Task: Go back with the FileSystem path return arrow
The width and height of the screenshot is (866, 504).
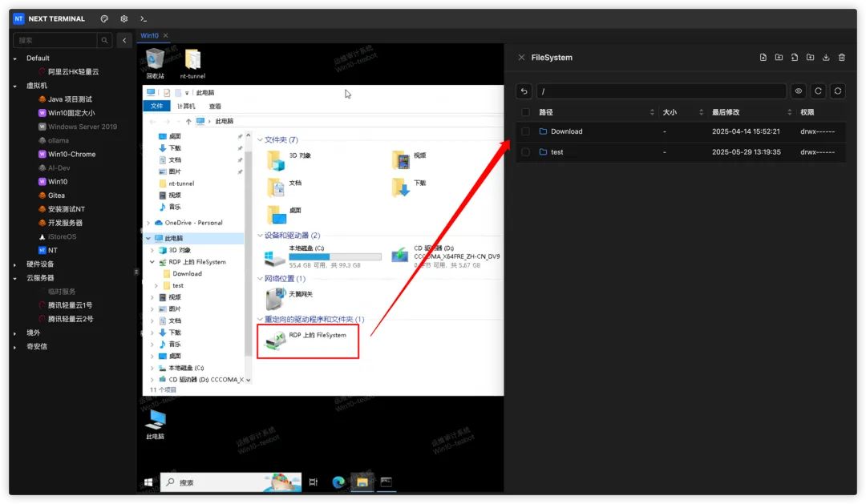Action: [x=524, y=91]
